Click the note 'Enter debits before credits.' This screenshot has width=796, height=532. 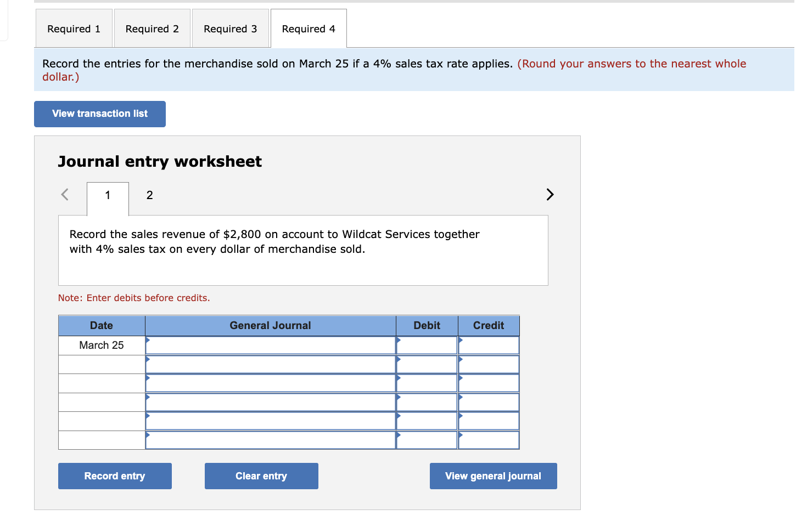tap(134, 298)
